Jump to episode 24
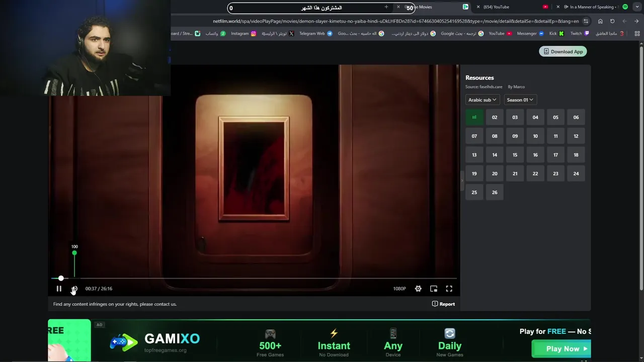This screenshot has width=644, height=362. 576,173
